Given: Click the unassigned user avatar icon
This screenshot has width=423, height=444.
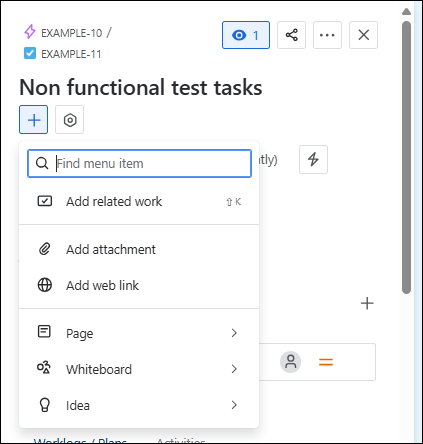Looking at the screenshot, I should click(x=290, y=362).
